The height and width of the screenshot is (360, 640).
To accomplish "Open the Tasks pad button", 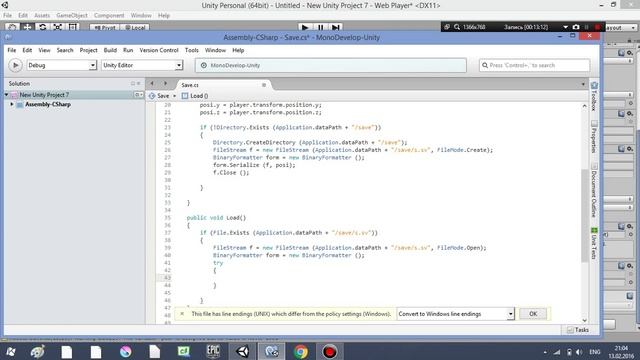I will coord(578,330).
